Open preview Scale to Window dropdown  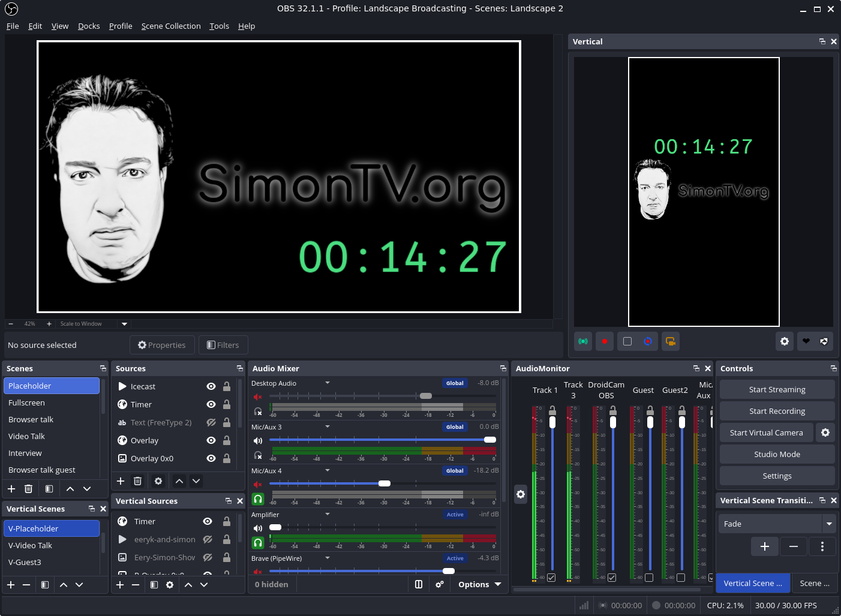(124, 324)
